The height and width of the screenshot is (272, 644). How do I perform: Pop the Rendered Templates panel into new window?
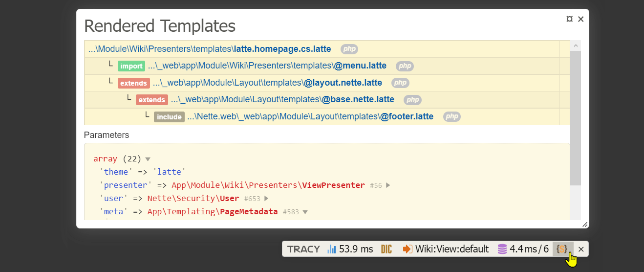(x=569, y=19)
